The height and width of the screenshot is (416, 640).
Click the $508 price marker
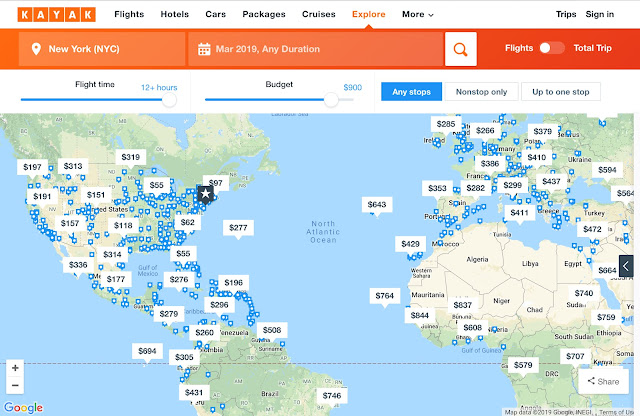[272, 330]
